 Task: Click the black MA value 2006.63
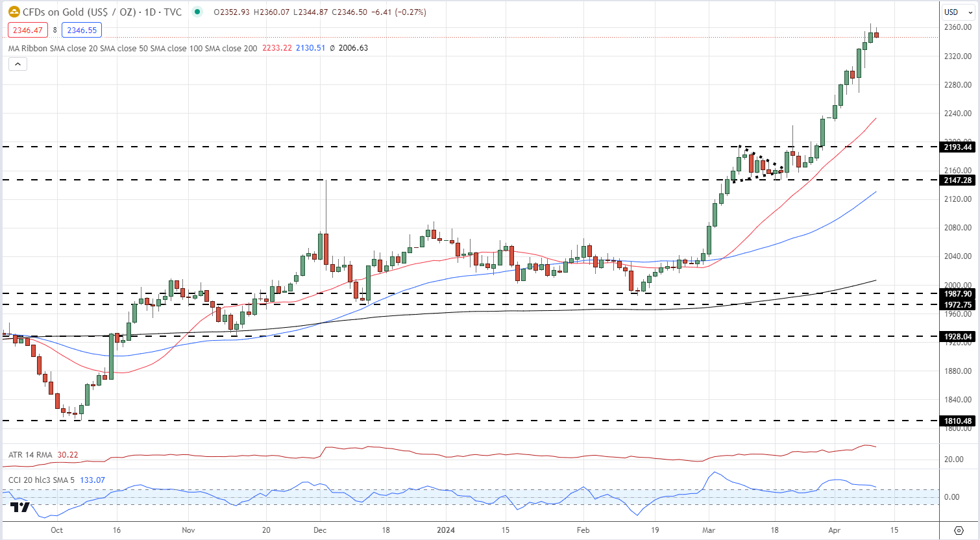(353, 48)
